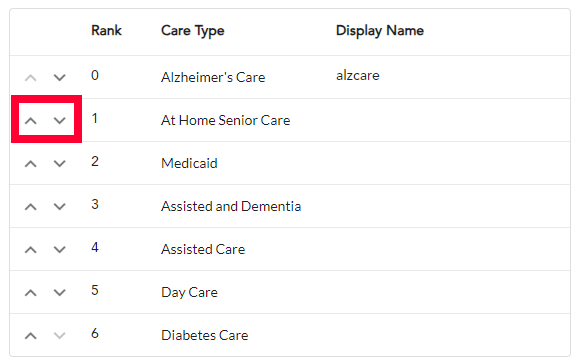Click the Rank column header
The image size is (578, 362).
(x=106, y=30)
